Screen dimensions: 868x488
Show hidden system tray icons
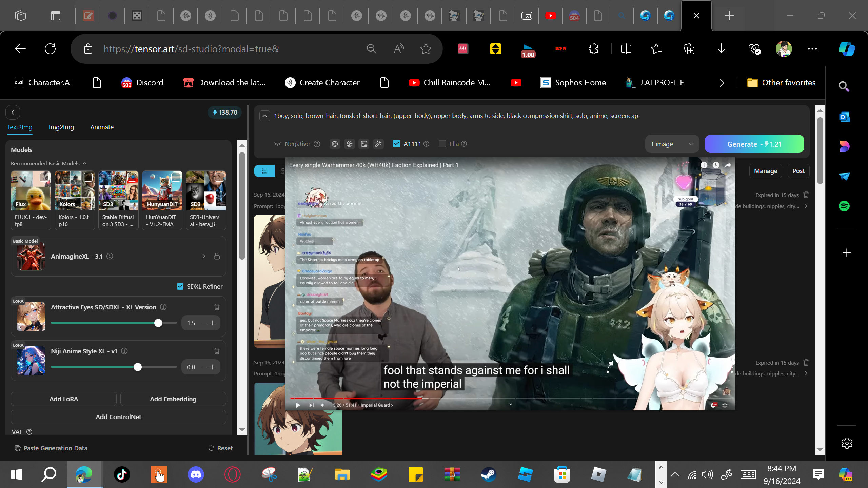click(x=675, y=474)
